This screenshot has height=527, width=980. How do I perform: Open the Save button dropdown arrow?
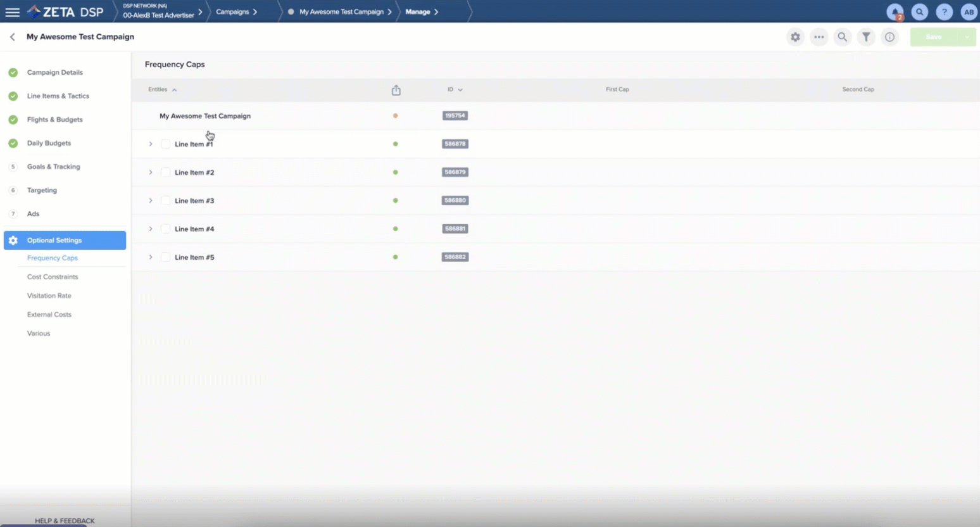pyautogui.click(x=967, y=37)
